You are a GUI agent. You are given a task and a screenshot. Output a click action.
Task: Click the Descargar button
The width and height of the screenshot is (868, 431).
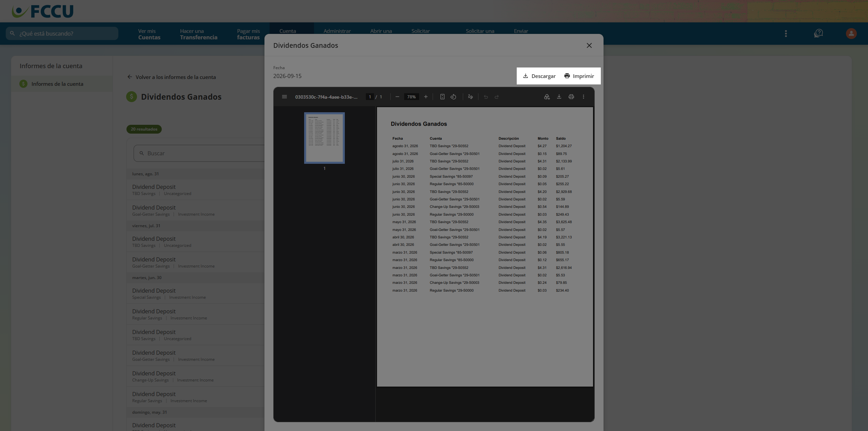click(x=539, y=76)
